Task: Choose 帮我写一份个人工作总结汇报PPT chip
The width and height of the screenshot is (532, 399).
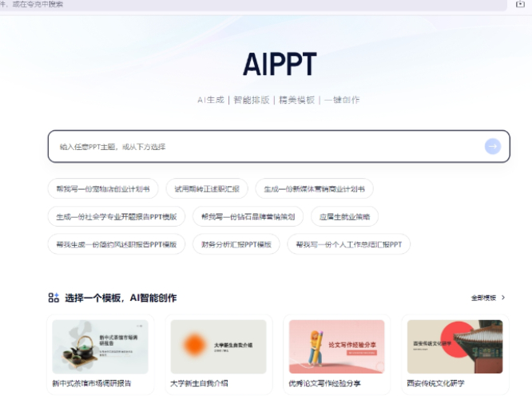Action: (349, 244)
